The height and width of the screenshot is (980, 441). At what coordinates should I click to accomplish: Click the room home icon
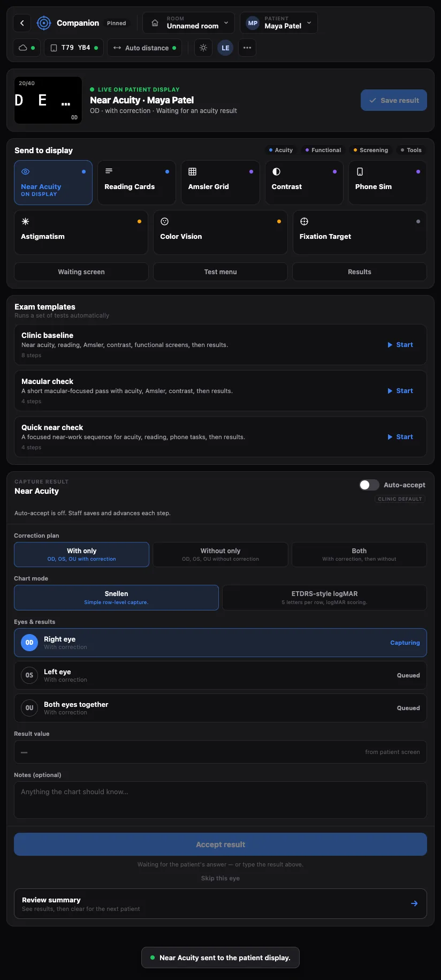point(155,23)
